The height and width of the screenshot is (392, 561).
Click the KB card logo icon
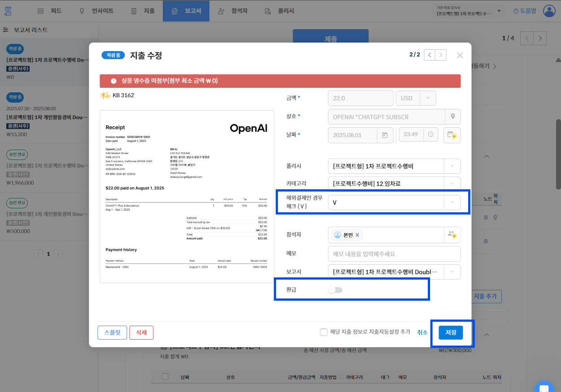(105, 95)
